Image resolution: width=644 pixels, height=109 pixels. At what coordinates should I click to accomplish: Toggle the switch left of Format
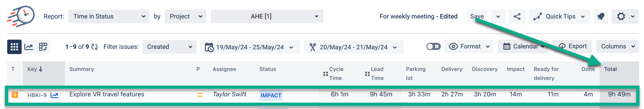click(433, 46)
